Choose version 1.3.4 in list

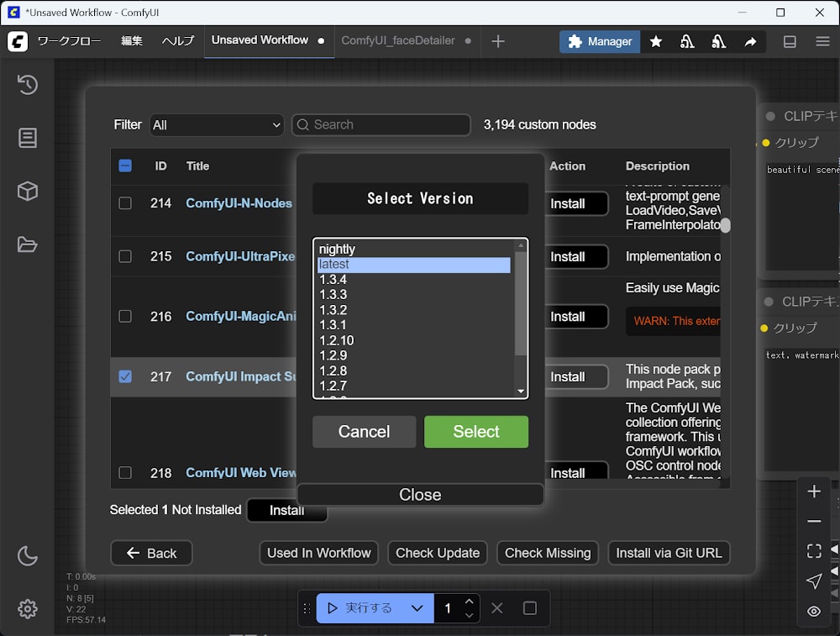pos(413,280)
